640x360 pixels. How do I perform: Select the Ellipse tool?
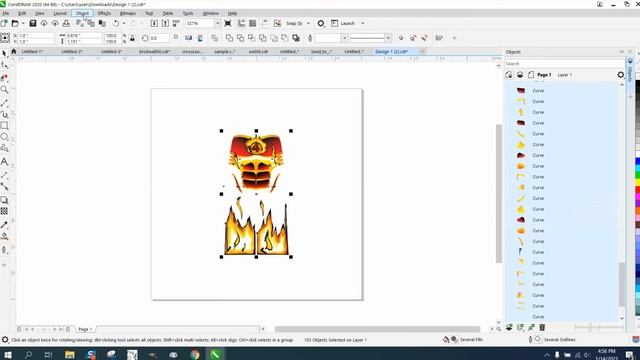click(x=4, y=137)
